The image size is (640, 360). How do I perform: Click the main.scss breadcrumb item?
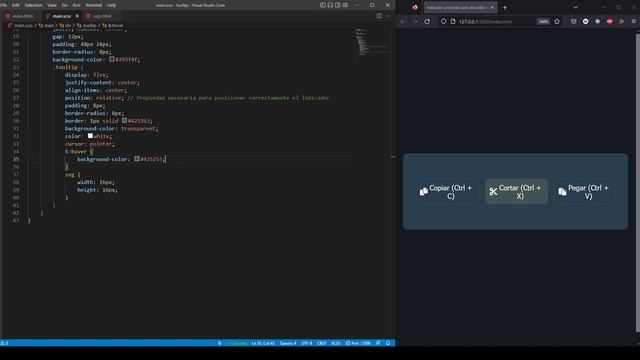point(21,25)
